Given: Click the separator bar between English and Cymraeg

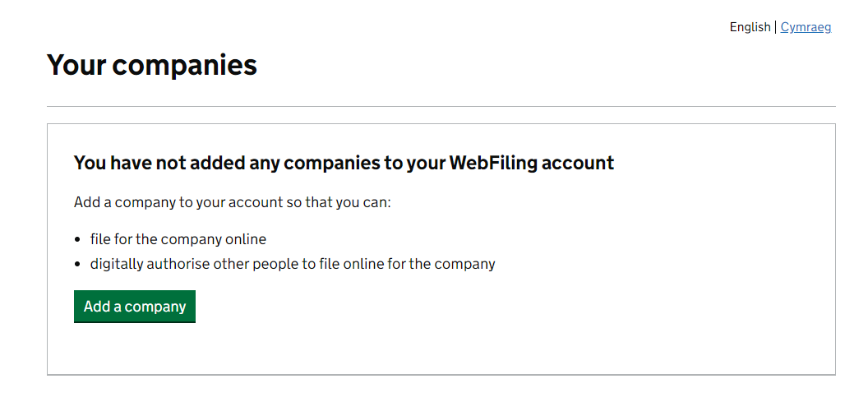Looking at the screenshot, I should [x=775, y=27].
